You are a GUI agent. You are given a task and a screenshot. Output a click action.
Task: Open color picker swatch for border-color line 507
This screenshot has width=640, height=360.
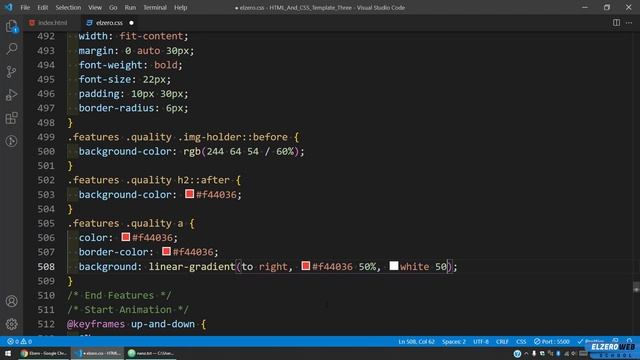tap(166, 251)
